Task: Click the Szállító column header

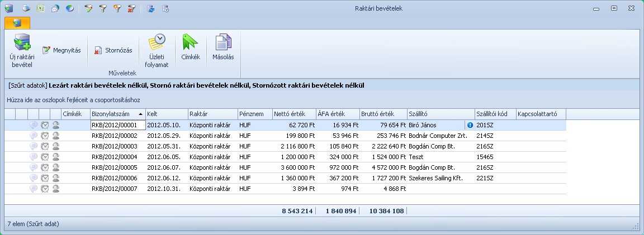Action: pos(440,114)
